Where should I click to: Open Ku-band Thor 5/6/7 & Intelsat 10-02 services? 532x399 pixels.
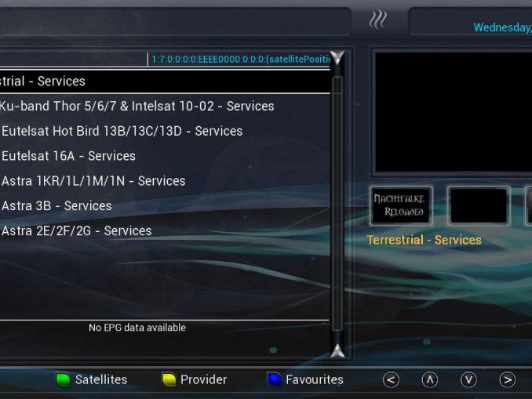tap(137, 106)
